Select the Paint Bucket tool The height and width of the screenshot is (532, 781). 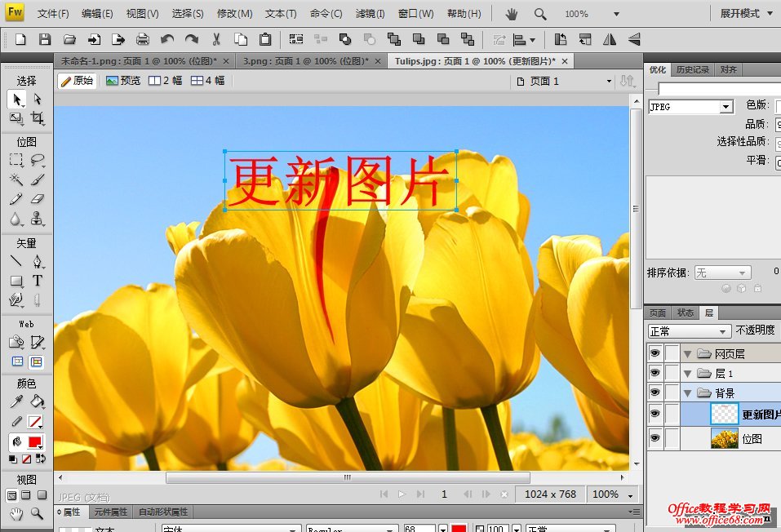[38, 401]
